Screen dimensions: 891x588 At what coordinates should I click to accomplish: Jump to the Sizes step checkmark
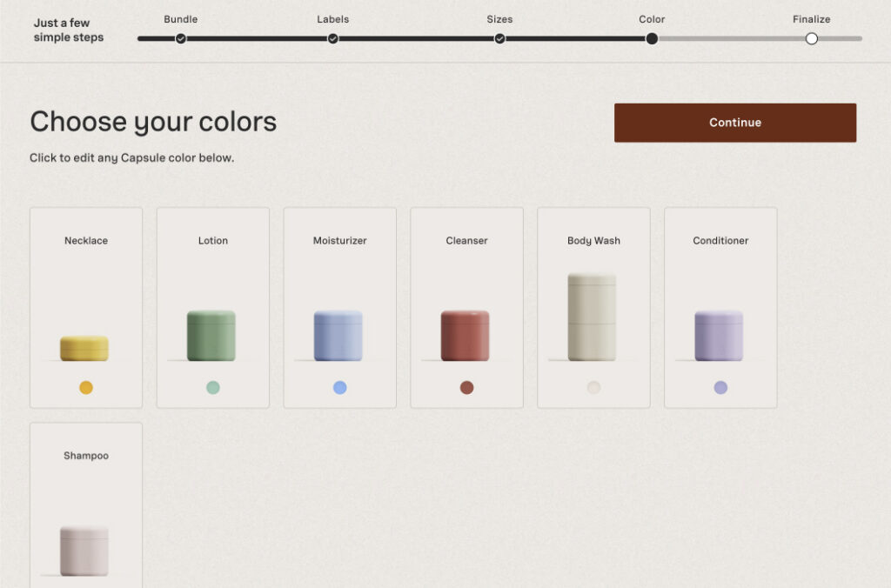click(499, 38)
